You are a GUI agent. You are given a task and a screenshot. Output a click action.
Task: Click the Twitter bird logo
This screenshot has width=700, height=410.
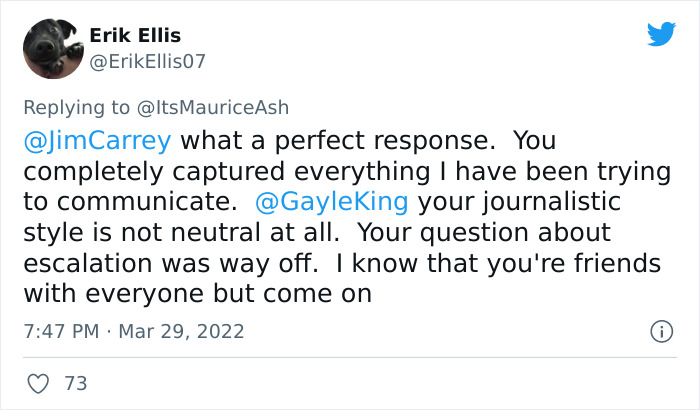661,34
